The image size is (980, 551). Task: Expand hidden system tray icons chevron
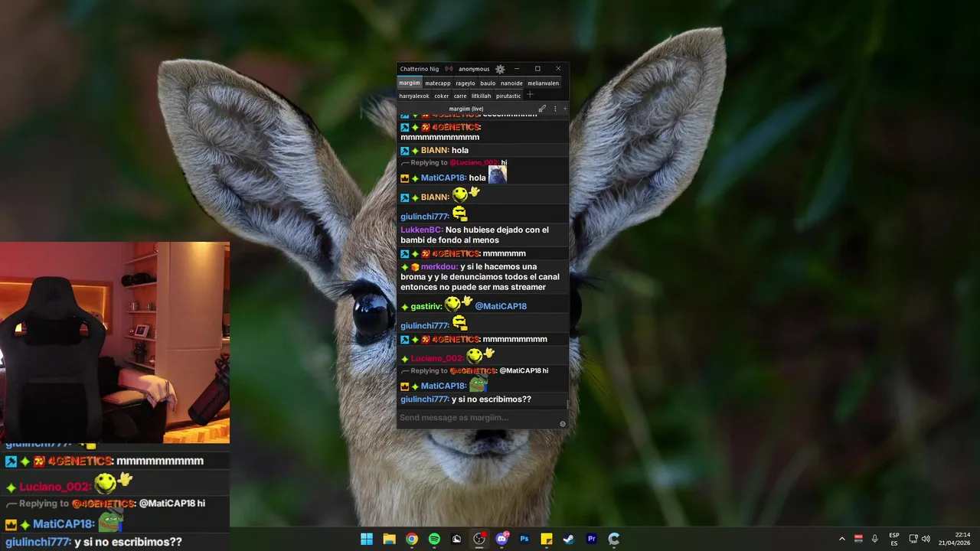coord(842,539)
